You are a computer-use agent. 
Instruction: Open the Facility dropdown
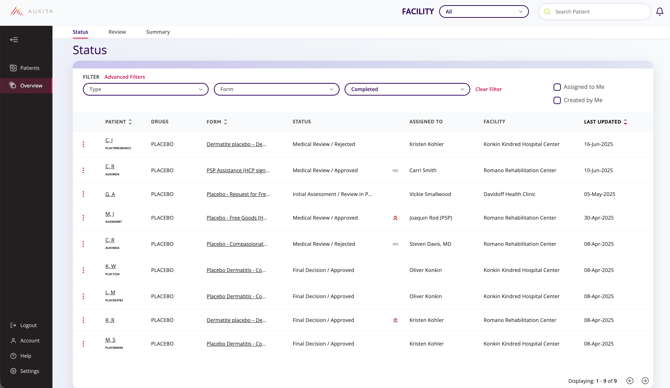coord(484,12)
